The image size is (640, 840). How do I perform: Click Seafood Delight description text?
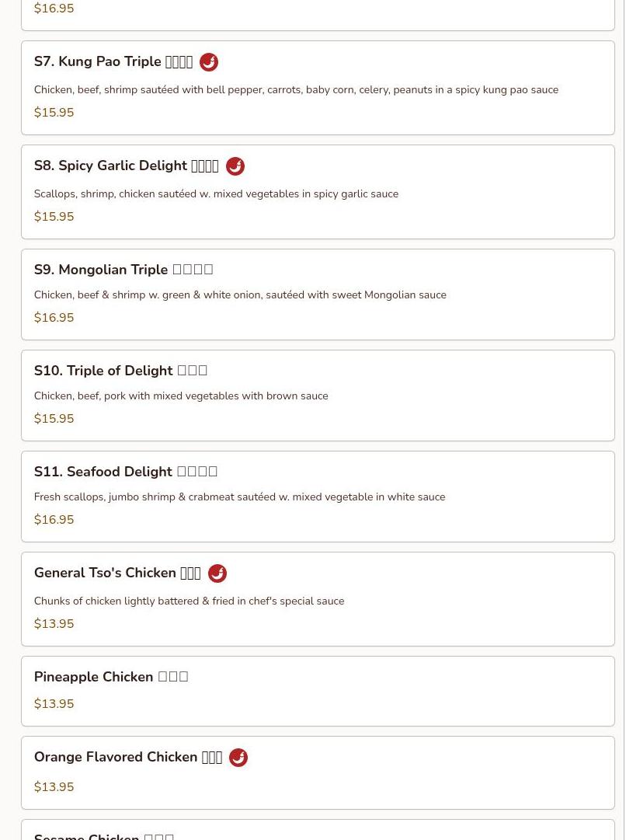pyautogui.click(x=239, y=497)
